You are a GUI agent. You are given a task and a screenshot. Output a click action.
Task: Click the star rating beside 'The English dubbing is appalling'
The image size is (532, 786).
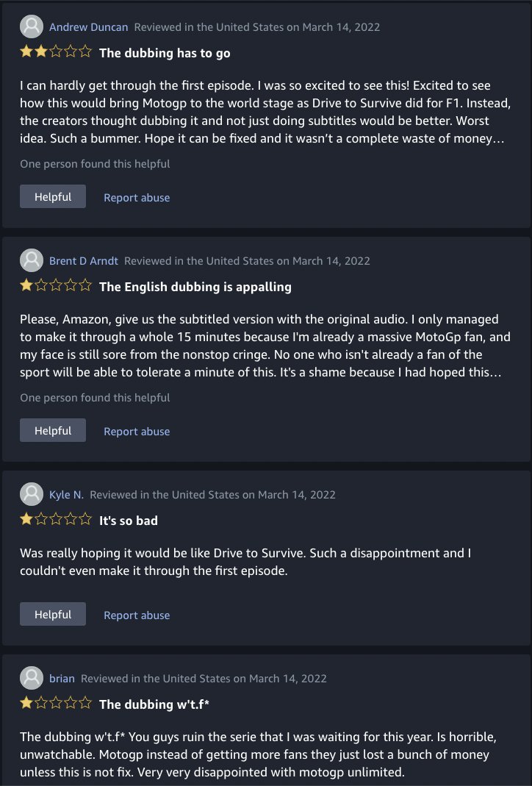click(x=56, y=286)
